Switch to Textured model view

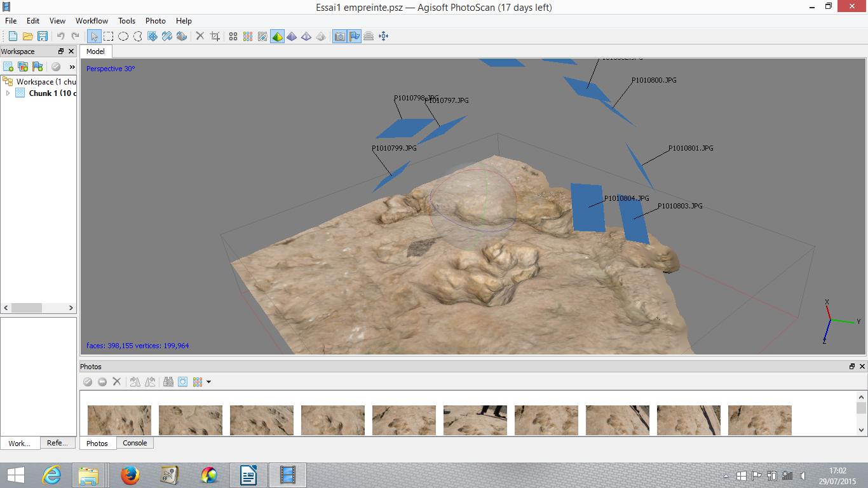click(x=321, y=36)
